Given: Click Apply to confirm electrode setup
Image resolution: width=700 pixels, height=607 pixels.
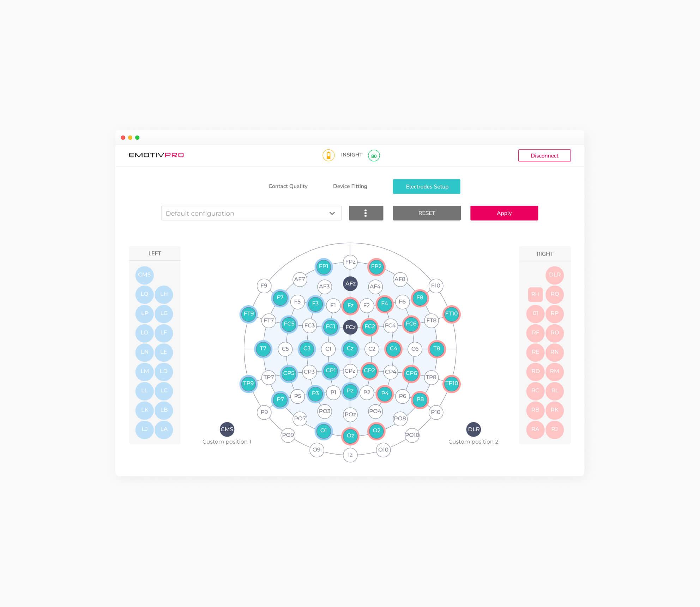Looking at the screenshot, I should pos(504,213).
